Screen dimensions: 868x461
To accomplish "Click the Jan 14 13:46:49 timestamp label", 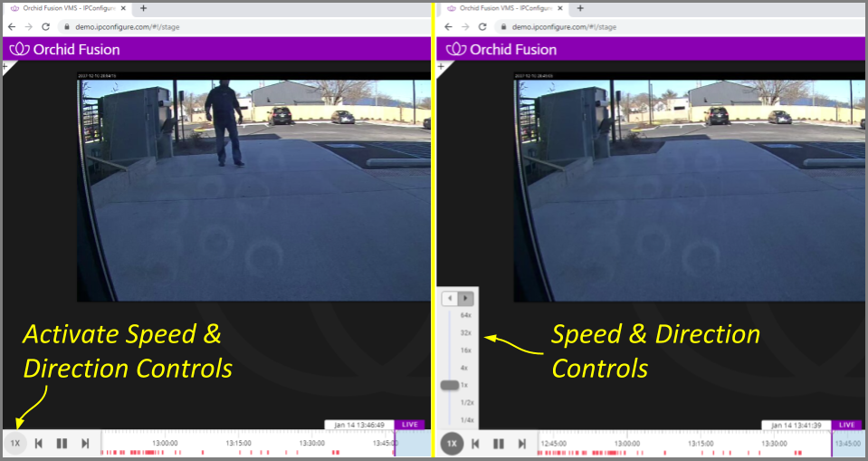I will 359,425.
